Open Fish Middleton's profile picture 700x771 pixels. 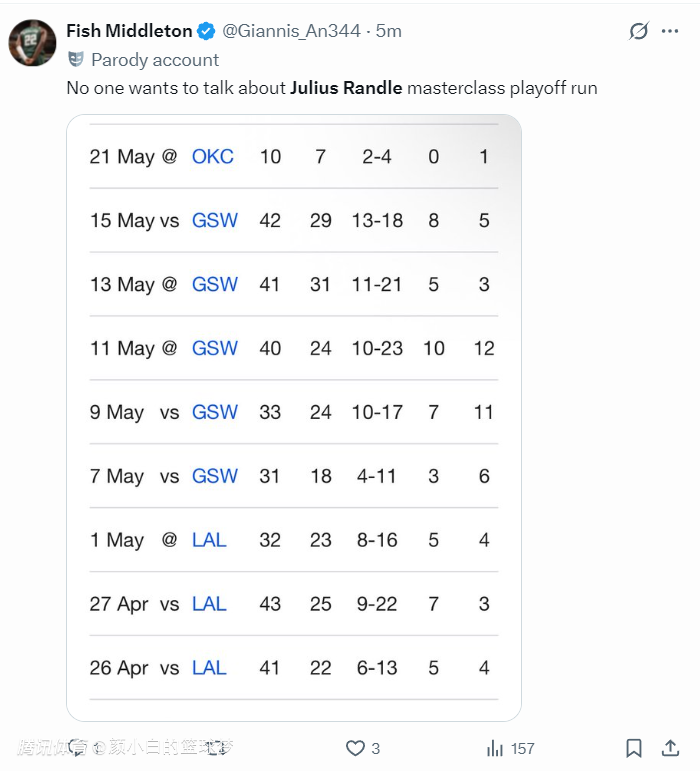(x=32, y=42)
